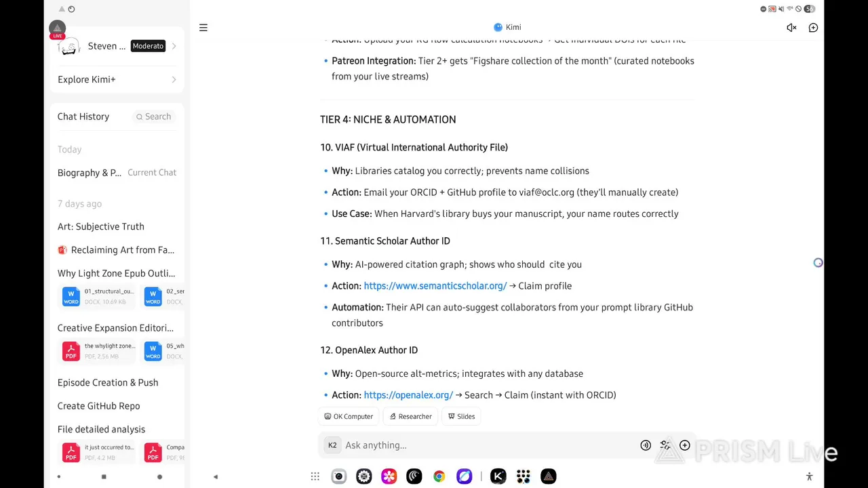Open Why Light Zone Epub Outli... chat
The height and width of the screenshot is (488, 868).
[116, 273]
